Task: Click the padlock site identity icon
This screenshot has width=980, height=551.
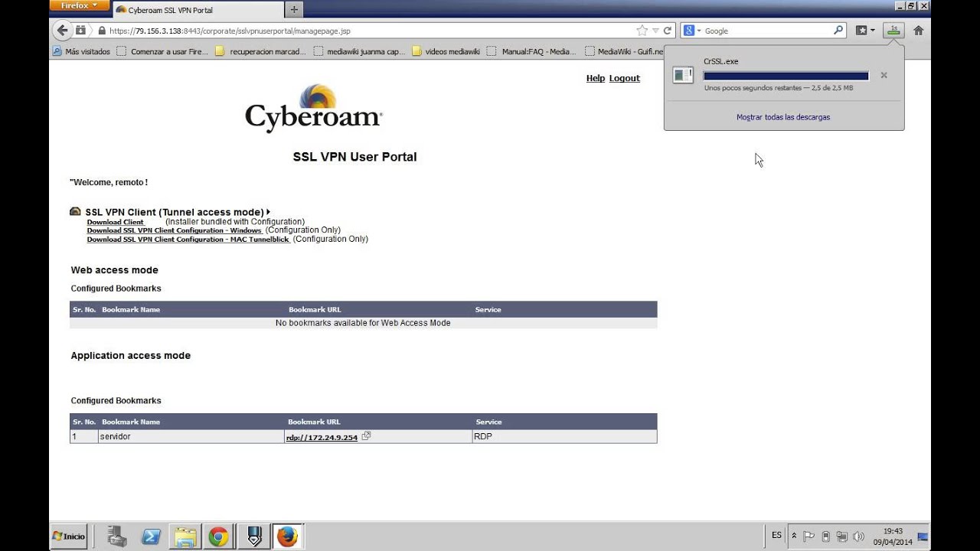Action: click(x=101, y=31)
